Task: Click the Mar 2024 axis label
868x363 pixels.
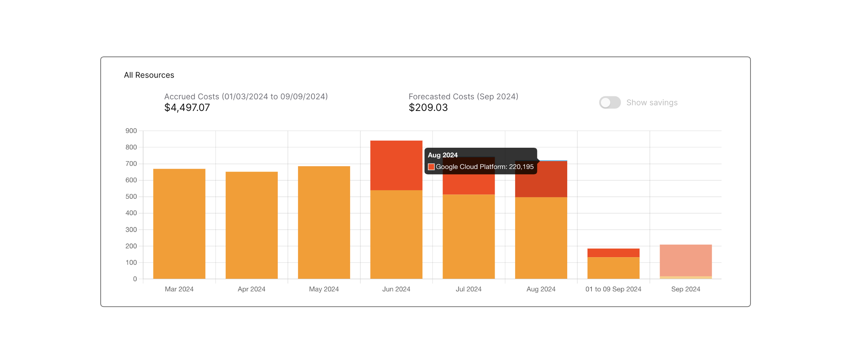Action: click(179, 289)
